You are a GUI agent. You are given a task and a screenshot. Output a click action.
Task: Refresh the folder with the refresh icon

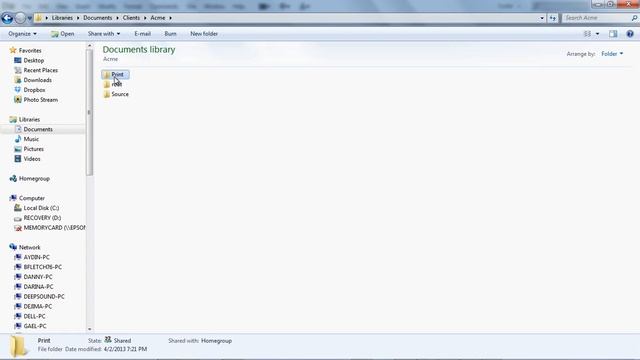click(x=553, y=18)
